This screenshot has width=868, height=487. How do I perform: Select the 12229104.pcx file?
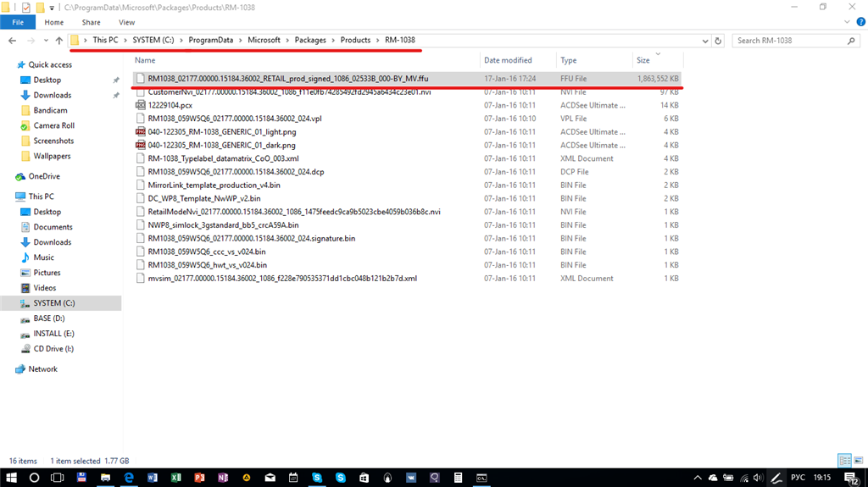point(407,105)
